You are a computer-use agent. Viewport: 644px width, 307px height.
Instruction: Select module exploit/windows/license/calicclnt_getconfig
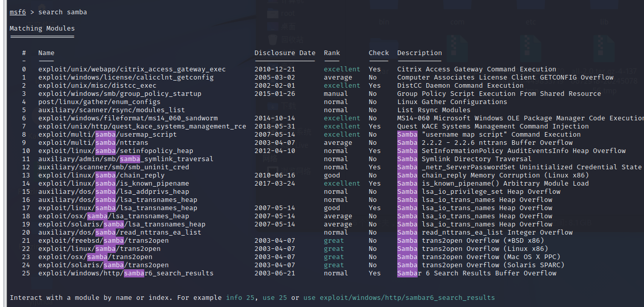pyautogui.click(x=126, y=77)
